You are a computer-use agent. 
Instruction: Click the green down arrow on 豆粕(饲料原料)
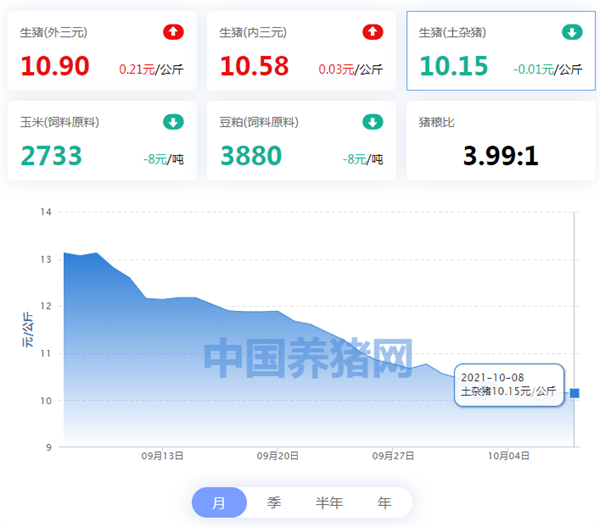point(373,122)
